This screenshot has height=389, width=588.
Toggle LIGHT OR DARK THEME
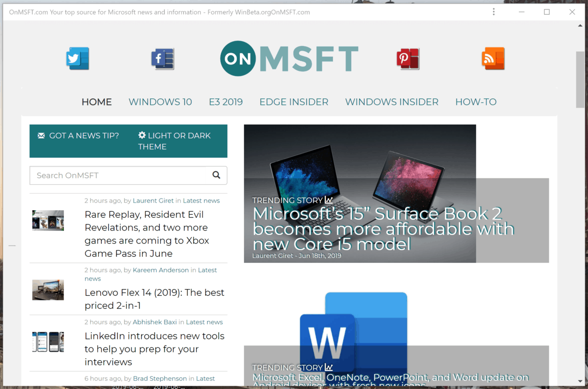click(175, 141)
